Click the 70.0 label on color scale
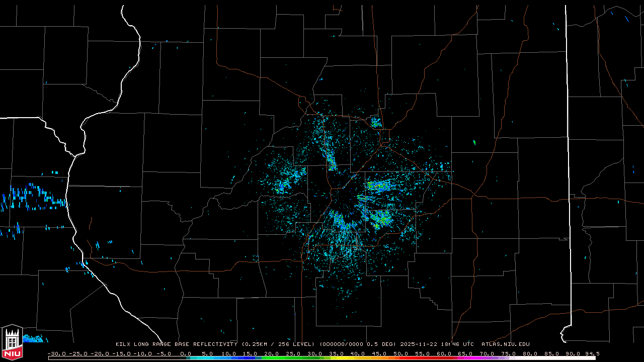 pyautogui.click(x=487, y=353)
